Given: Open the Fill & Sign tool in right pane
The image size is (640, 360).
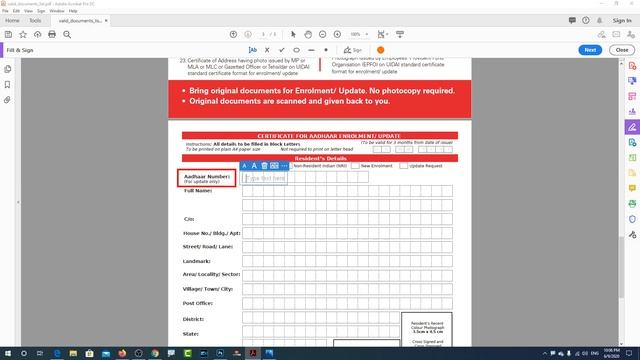Looking at the screenshot, I should [x=632, y=127].
